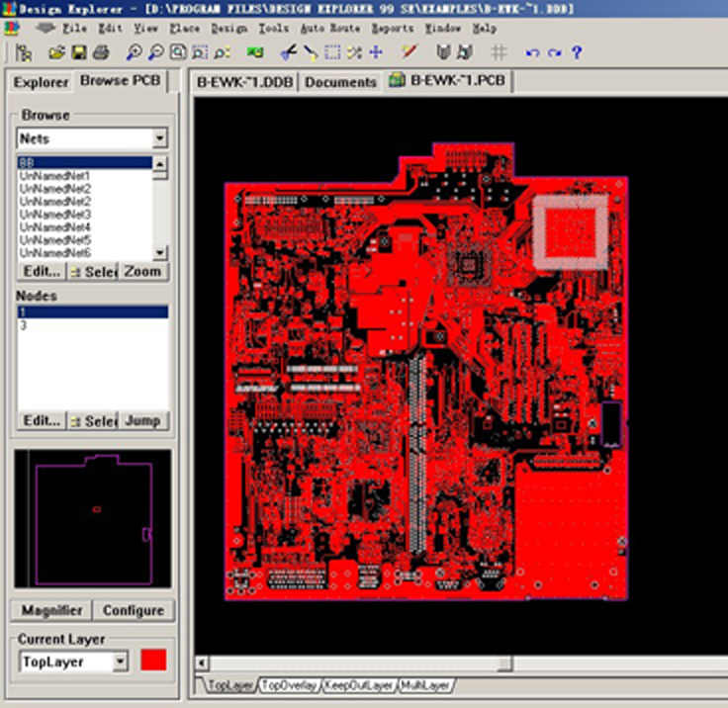Open a document with folder icon

click(57, 52)
